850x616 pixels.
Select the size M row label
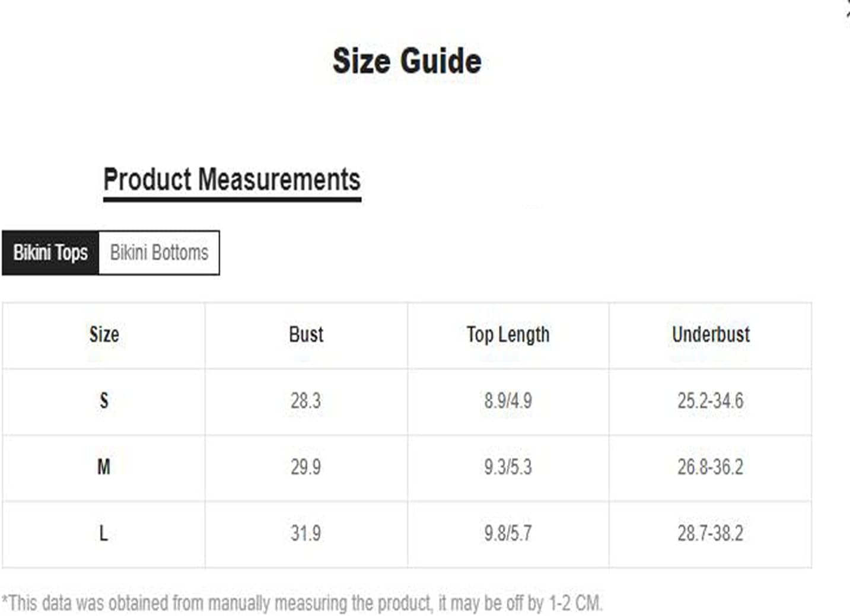104,467
